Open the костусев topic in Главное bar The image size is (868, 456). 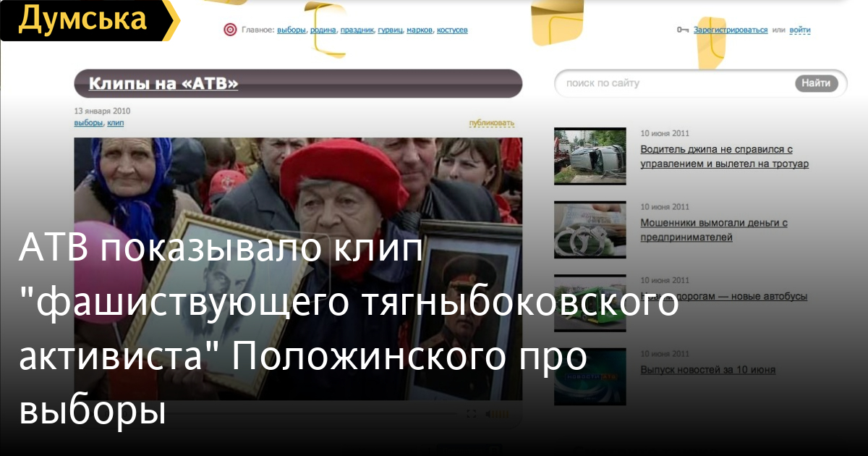point(452,30)
